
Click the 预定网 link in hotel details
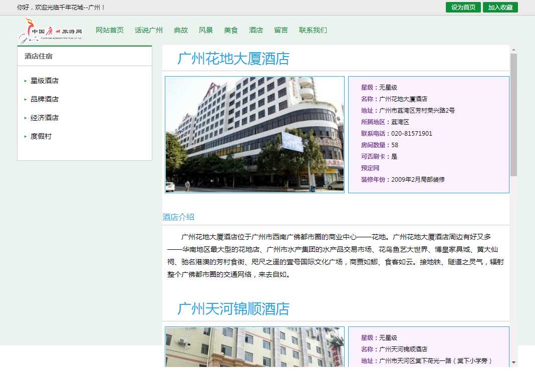click(x=370, y=168)
